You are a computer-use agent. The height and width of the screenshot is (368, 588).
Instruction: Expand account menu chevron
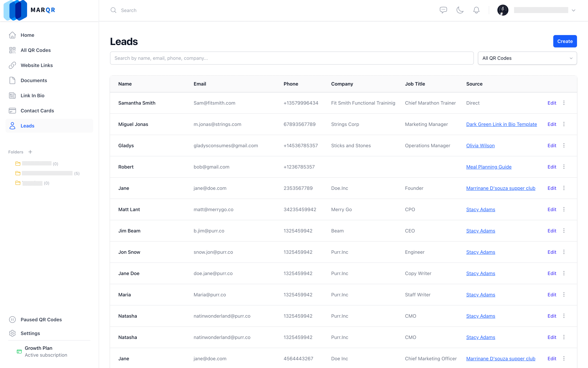[x=573, y=10]
